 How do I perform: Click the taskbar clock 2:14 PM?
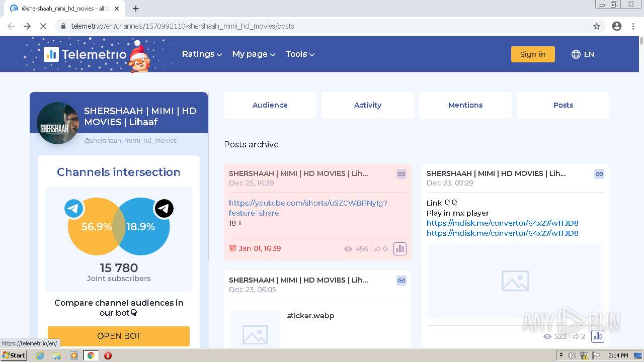pos(618,355)
